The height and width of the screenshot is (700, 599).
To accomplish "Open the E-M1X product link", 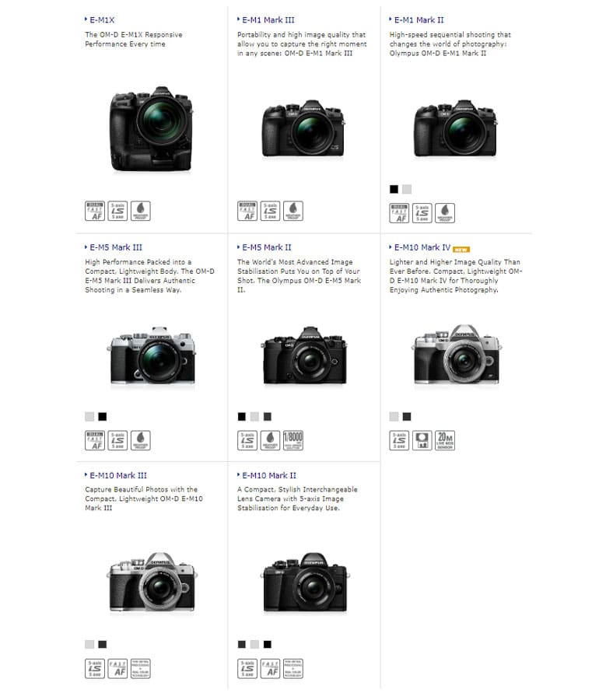I will coord(102,20).
